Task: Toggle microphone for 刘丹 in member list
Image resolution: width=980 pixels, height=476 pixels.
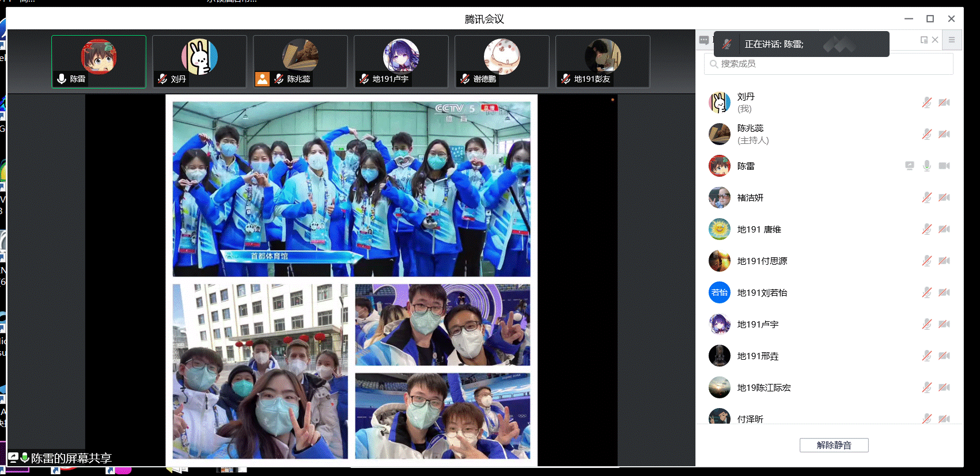Action: point(926,102)
